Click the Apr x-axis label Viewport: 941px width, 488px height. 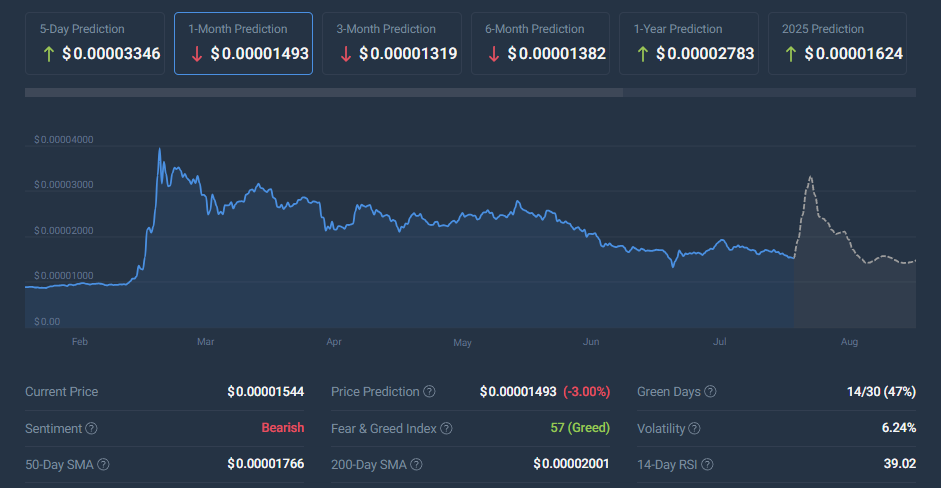pyautogui.click(x=334, y=342)
